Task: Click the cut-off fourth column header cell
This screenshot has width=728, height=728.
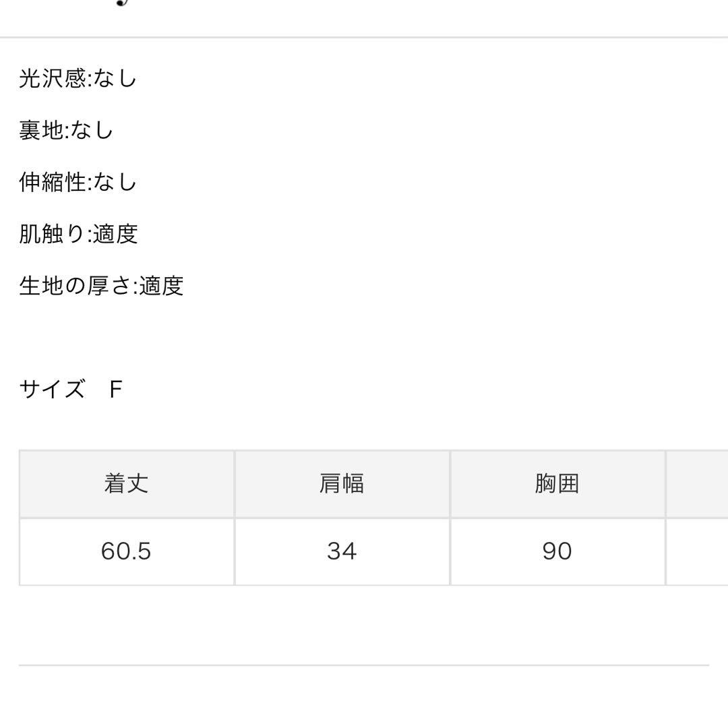Action: coord(697,484)
